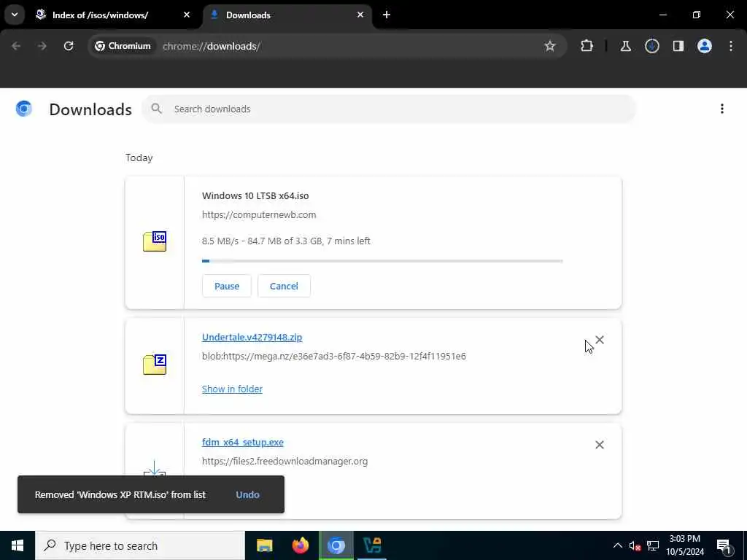Screen dimensions: 747x560
Task: Open the Windows Start menu
Action: pos(18,545)
